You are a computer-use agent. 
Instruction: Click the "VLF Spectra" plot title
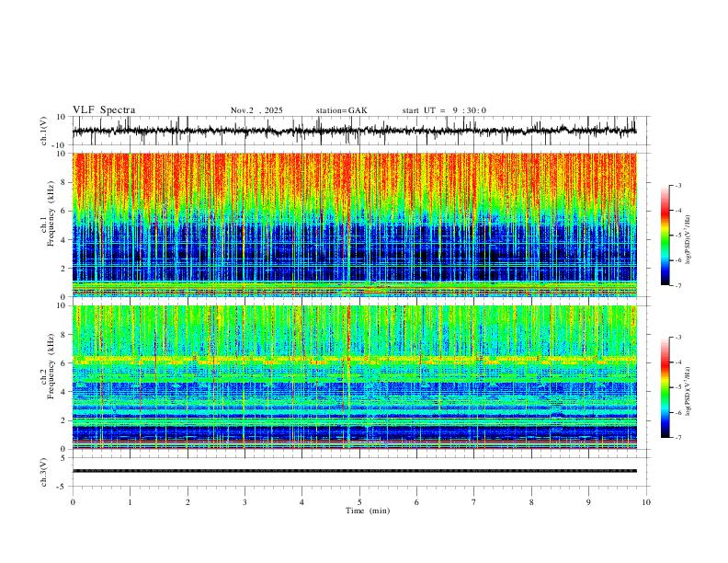point(104,110)
